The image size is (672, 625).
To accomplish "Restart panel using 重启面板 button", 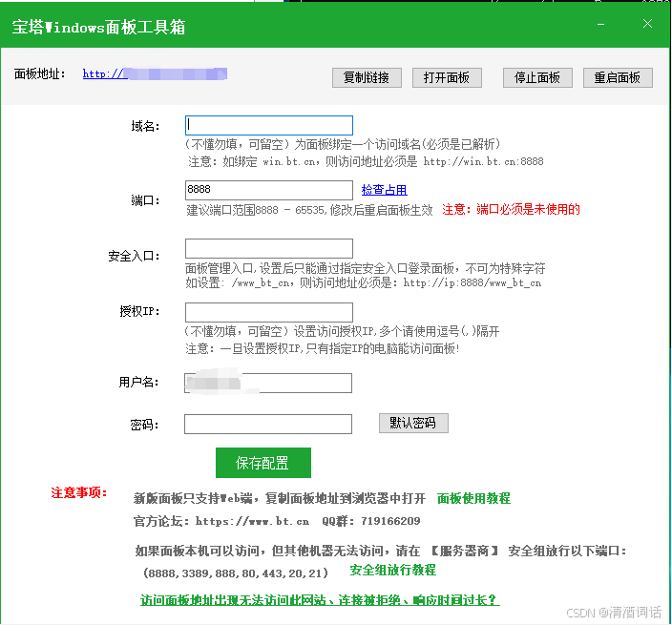I will pyautogui.click(x=618, y=77).
